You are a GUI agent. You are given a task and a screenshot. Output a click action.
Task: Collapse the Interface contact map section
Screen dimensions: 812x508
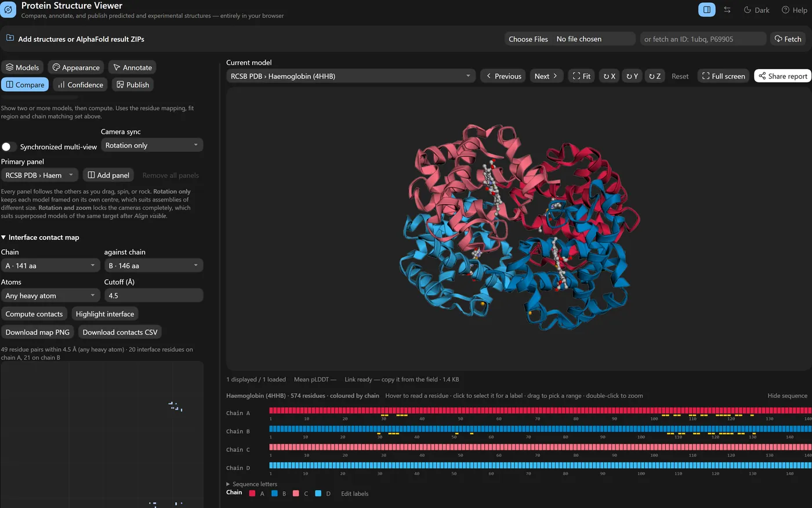[x=40, y=237]
